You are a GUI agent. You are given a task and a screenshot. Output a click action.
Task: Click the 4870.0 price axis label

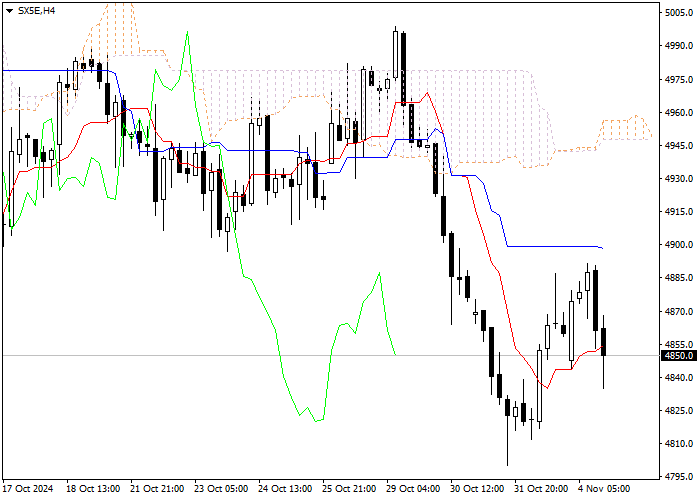coord(679,311)
